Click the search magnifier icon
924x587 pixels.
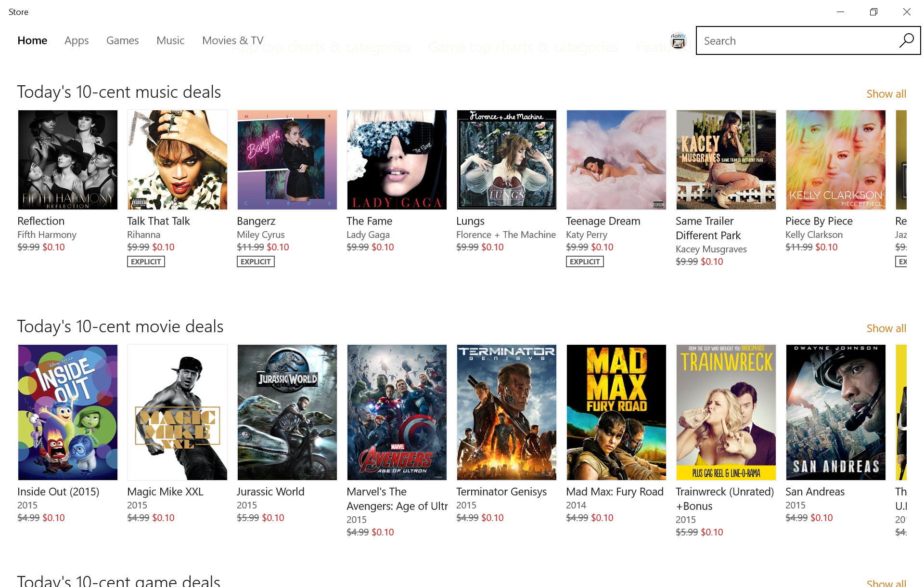click(x=906, y=40)
